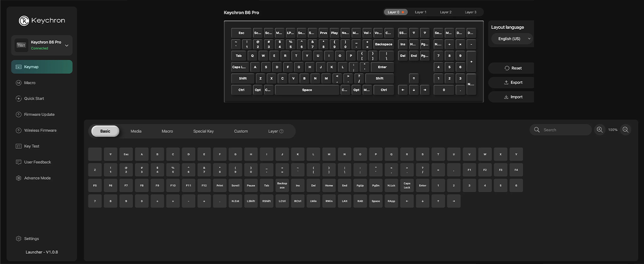Choose the blank keycode in the Basic list
The image size is (644, 264).
point(95,154)
